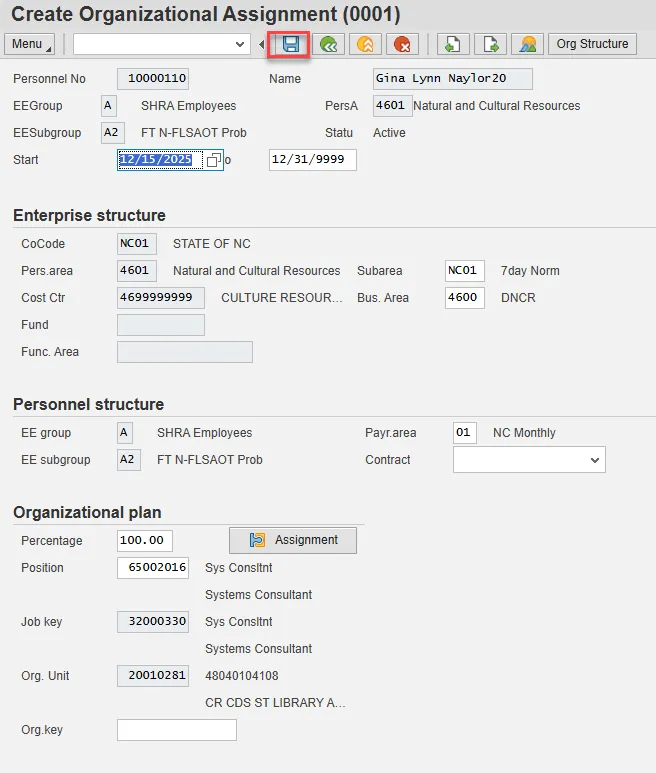Go to the previous record icon
The image size is (656, 773).
[x=453, y=44]
